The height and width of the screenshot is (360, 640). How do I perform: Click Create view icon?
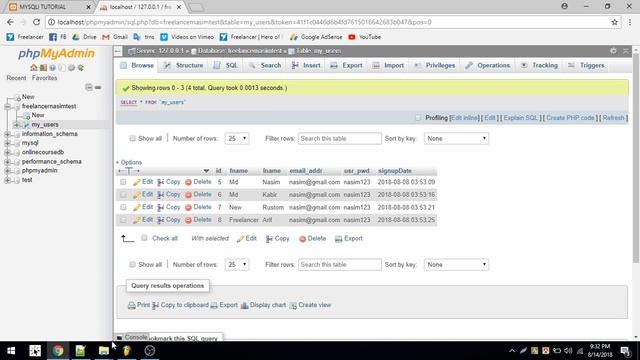pos(293,305)
